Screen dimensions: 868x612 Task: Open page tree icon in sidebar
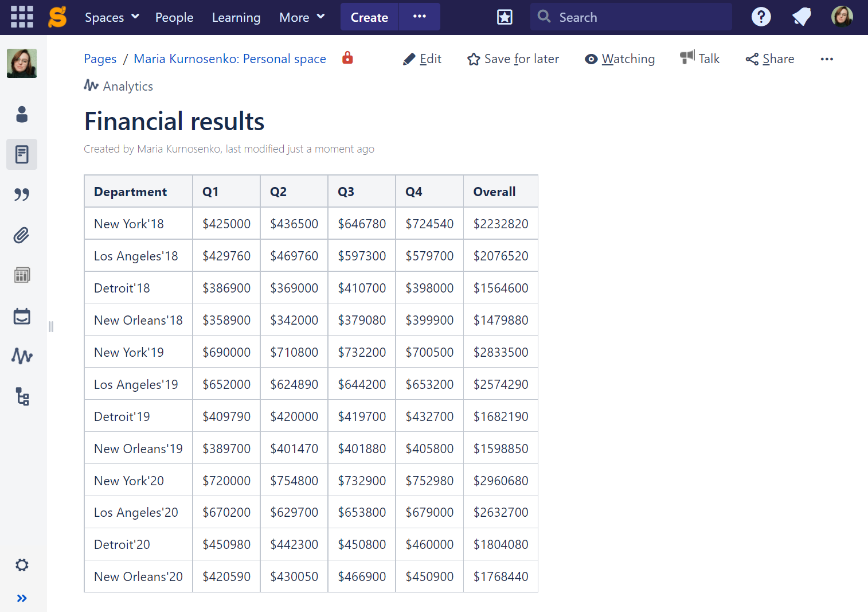coord(22,396)
